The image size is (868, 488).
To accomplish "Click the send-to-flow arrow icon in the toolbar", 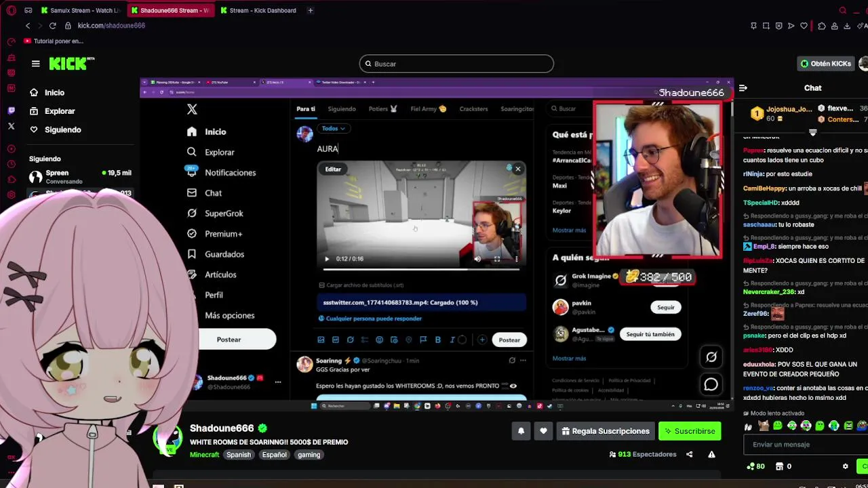I will coord(791,26).
